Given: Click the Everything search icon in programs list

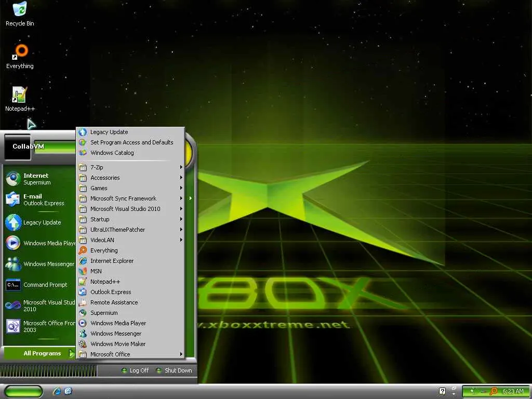Looking at the screenshot, I should pyautogui.click(x=83, y=250).
